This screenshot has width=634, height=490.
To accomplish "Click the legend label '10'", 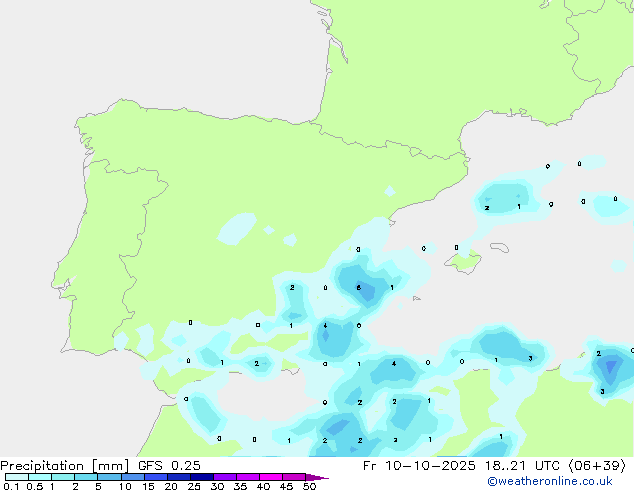I will click(x=125, y=486).
